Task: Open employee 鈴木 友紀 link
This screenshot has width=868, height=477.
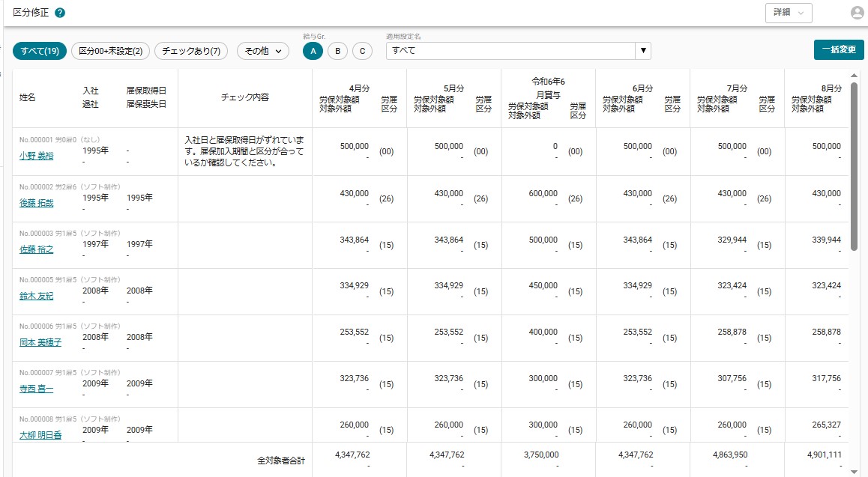Action: coord(37,296)
